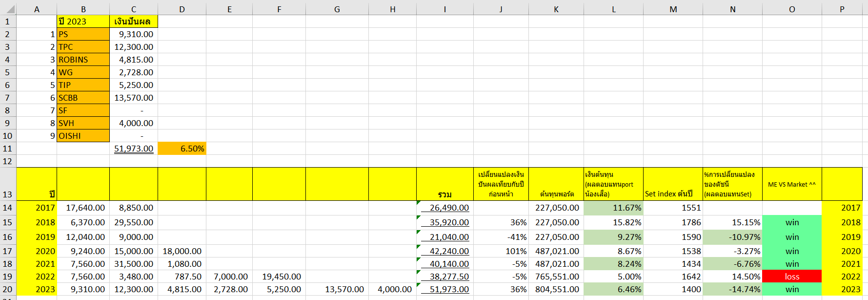Click the year 2023 cell in column P
Screen dimensions: 868x300
(842, 289)
